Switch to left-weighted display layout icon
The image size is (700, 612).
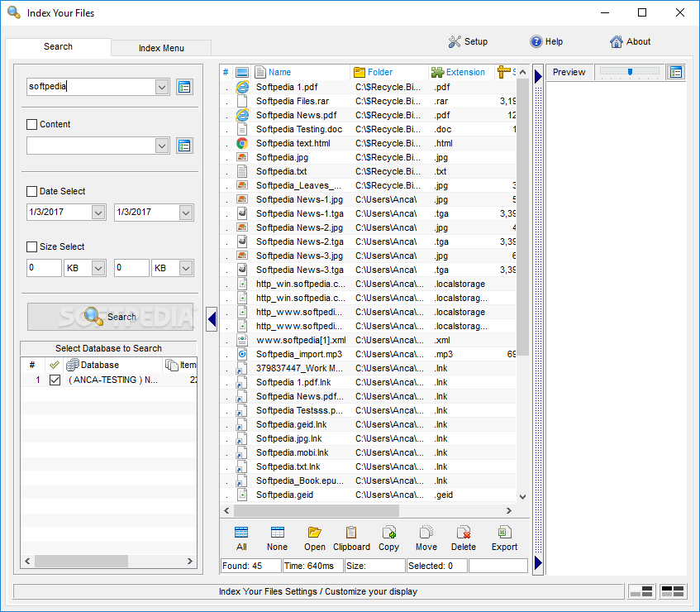[641, 591]
